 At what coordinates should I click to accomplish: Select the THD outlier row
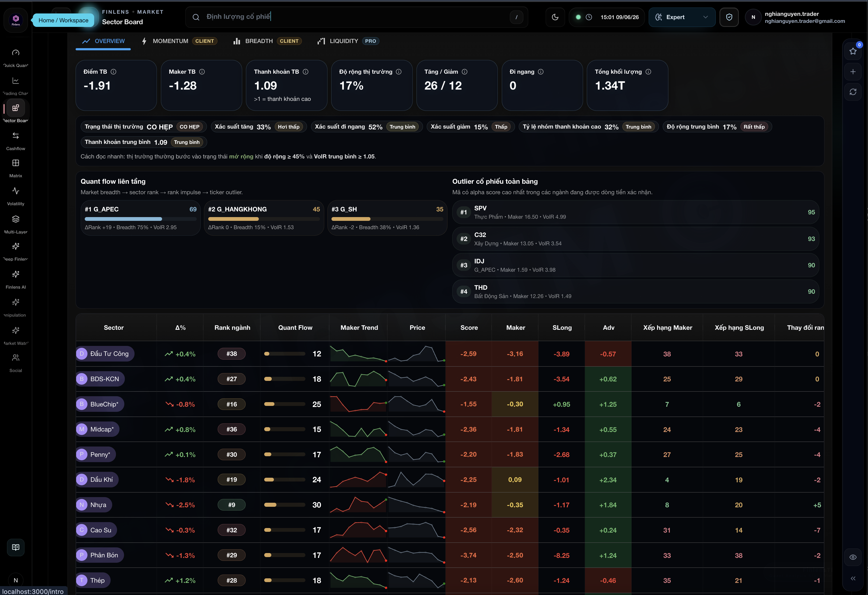coord(635,292)
